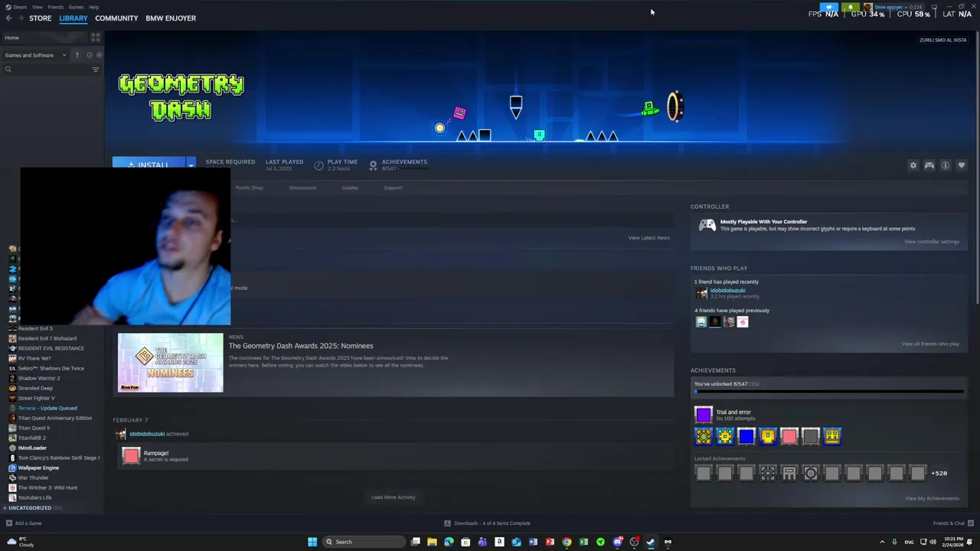The width and height of the screenshot is (980, 551).
Task: Open the Games menu
Action: click(x=76, y=7)
